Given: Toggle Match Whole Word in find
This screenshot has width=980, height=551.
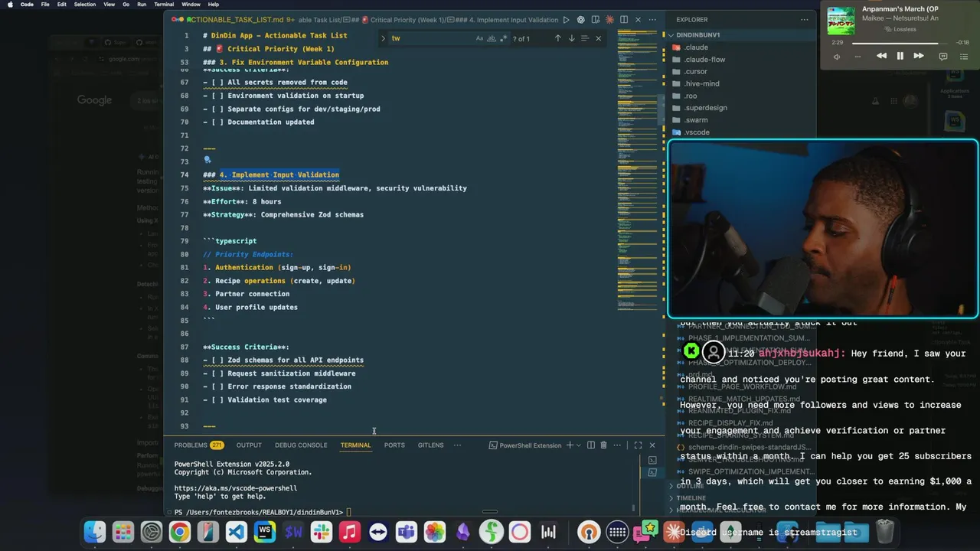Looking at the screenshot, I should pyautogui.click(x=492, y=38).
